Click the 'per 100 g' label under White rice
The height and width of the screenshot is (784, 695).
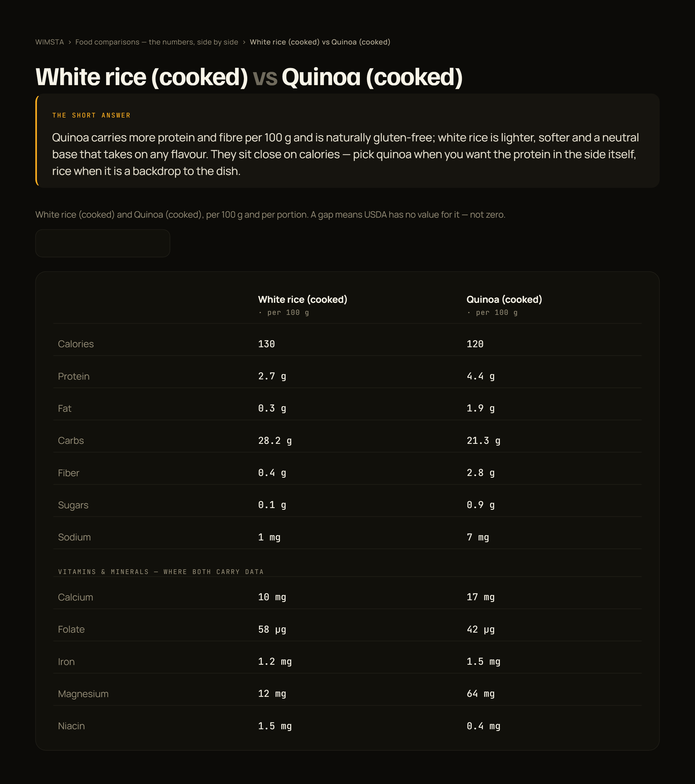(x=283, y=312)
